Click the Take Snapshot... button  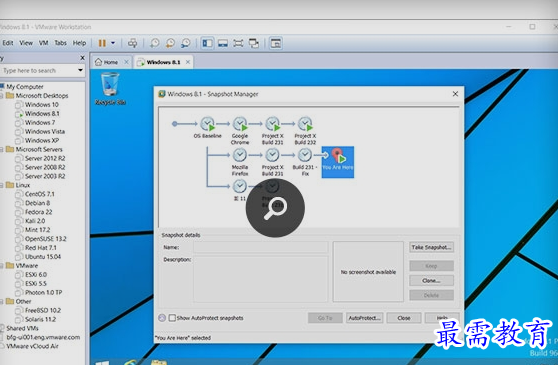coord(431,247)
